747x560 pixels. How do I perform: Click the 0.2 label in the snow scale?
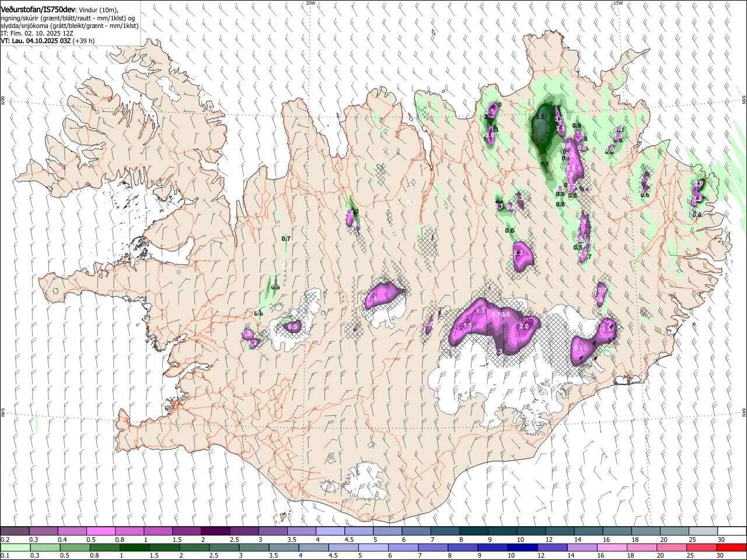coord(5,540)
